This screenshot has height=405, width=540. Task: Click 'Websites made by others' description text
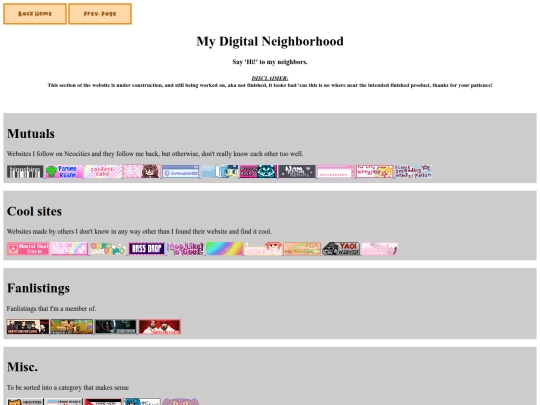pos(139,231)
